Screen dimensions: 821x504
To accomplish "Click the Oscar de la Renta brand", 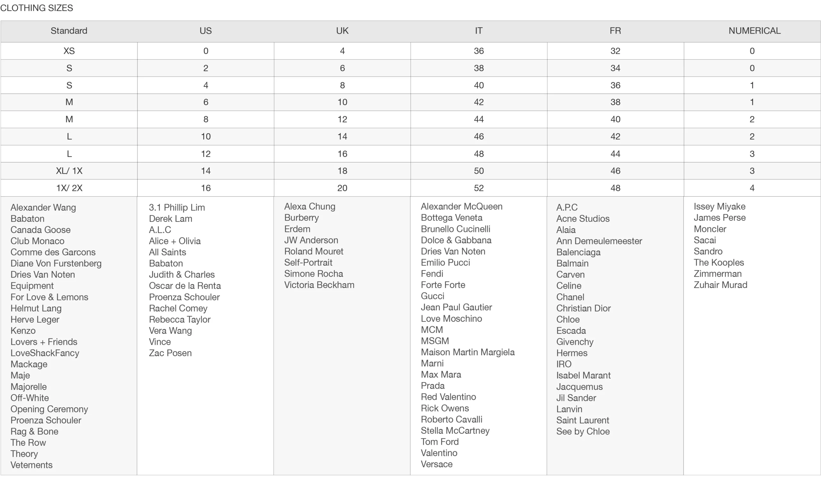I will coord(185,286).
